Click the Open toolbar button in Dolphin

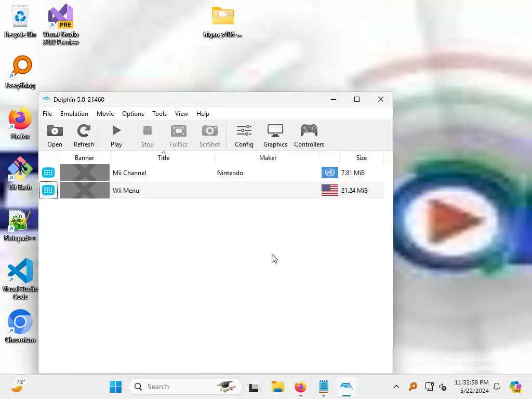pyautogui.click(x=55, y=136)
